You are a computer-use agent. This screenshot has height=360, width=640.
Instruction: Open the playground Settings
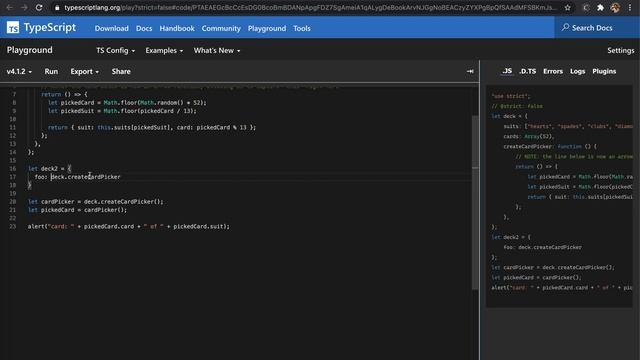(x=620, y=51)
